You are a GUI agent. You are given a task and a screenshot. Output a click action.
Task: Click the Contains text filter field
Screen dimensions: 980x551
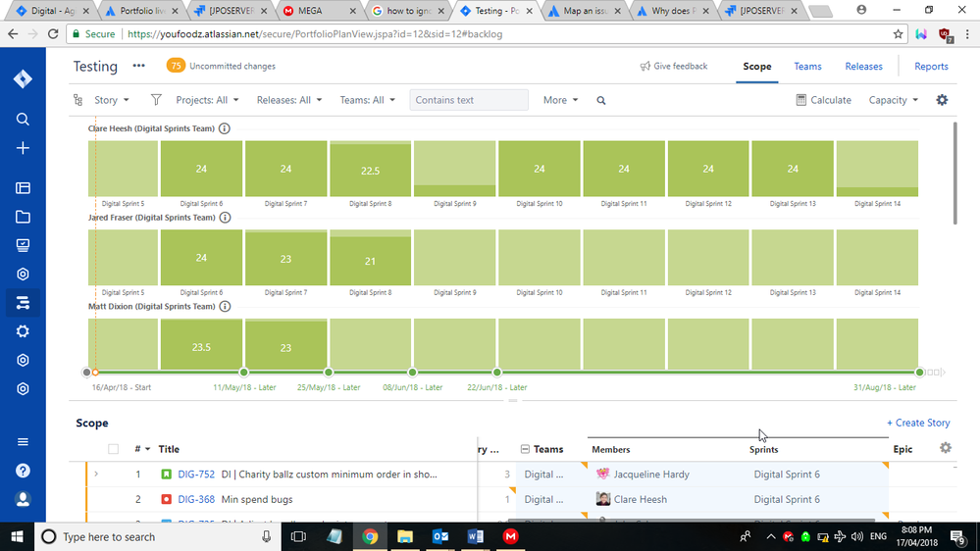click(469, 100)
